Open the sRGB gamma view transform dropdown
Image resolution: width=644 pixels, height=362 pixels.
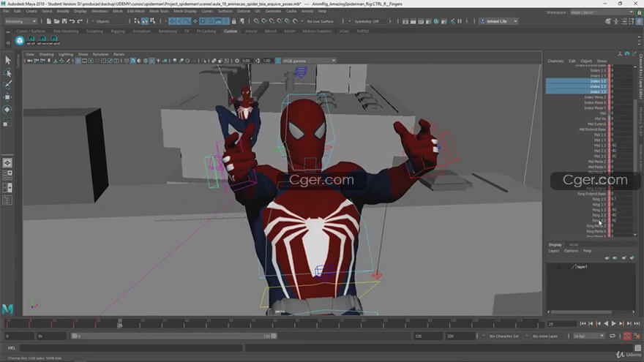pyautogui.click(x=309, y=61)
